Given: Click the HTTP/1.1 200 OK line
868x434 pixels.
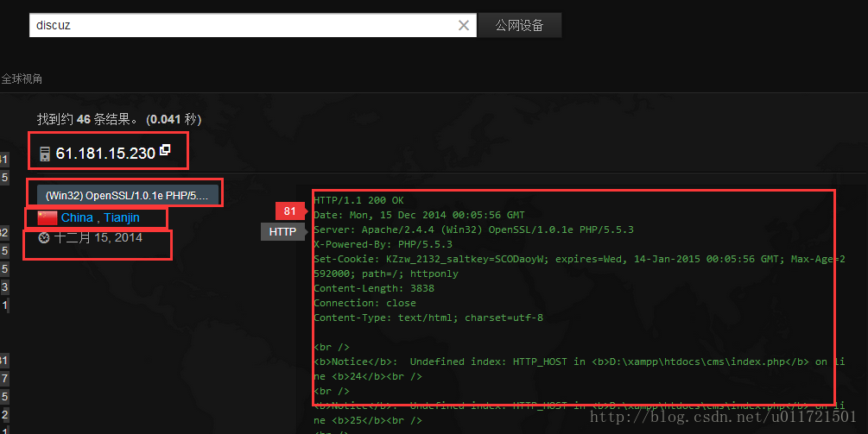Looking at the screenshot, I should click(358, 200).
